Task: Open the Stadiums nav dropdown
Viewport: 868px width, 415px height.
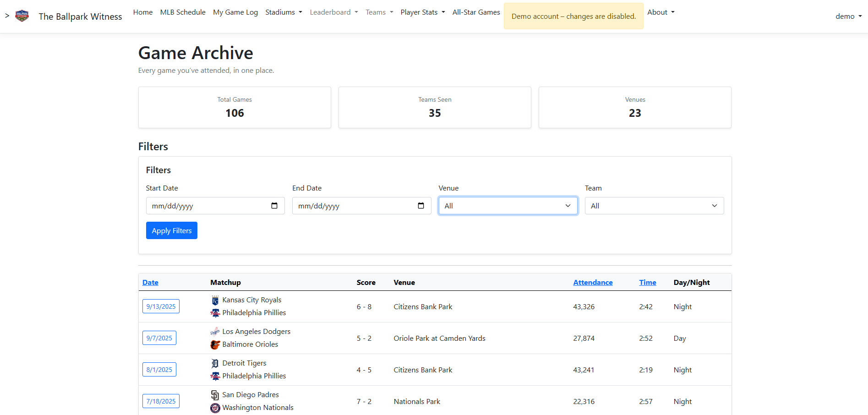Action: (284, 12)
